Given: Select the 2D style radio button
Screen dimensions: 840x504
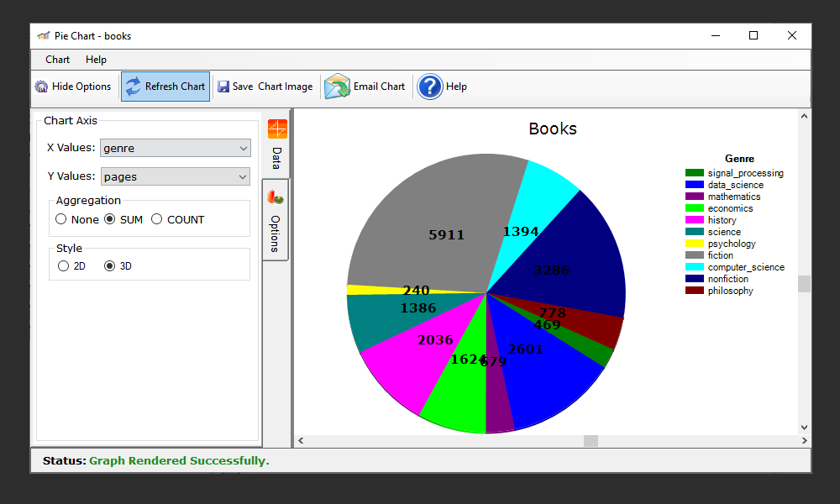Looking at the screenshot, I should (x=63, y=265).
